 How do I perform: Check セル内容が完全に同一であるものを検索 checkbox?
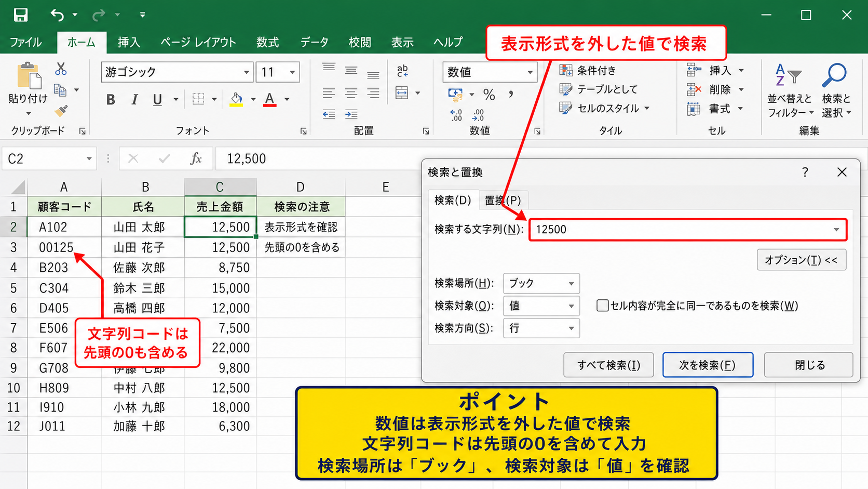click(x=602, y=306)
